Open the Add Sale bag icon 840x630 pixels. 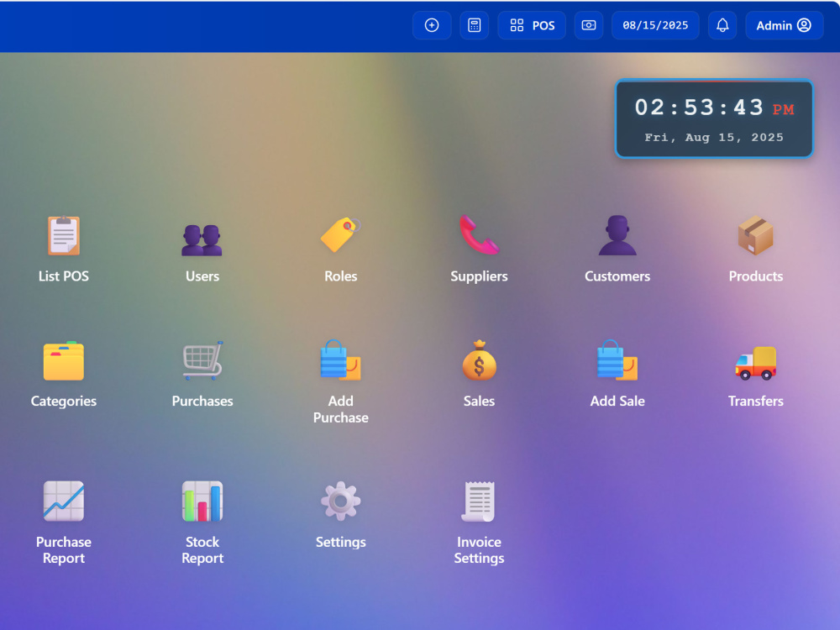pos(617,360)
